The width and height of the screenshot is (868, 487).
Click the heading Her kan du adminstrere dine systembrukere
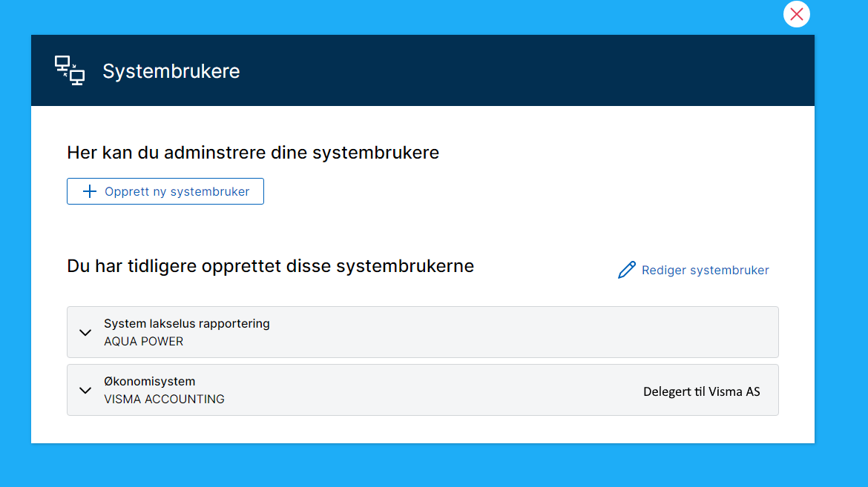point(253,153)
